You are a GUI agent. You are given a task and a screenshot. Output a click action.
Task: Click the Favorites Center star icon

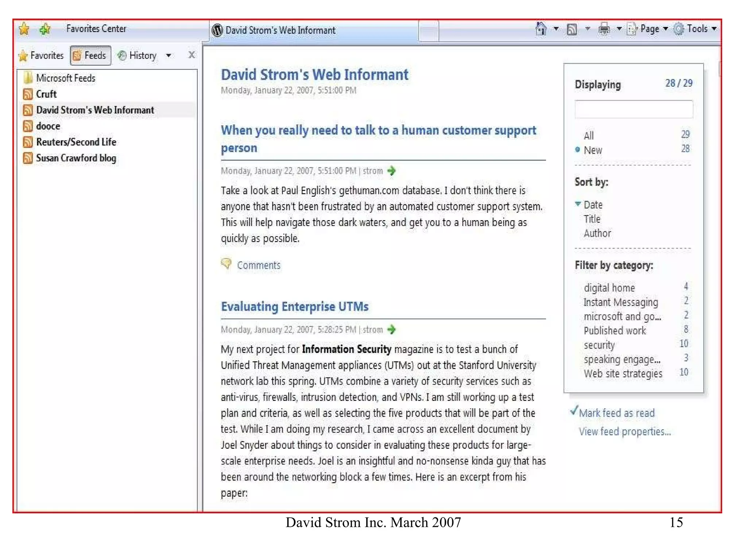[24, 29]
